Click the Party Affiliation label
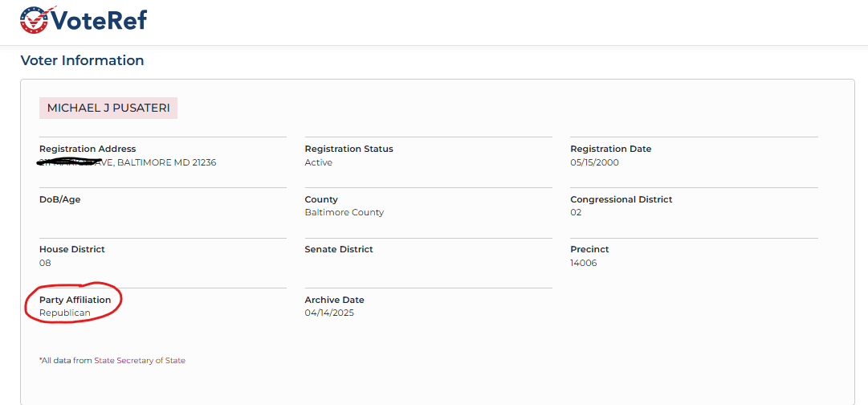This screenshot has height=405, width=868. [x=75, y=300]
